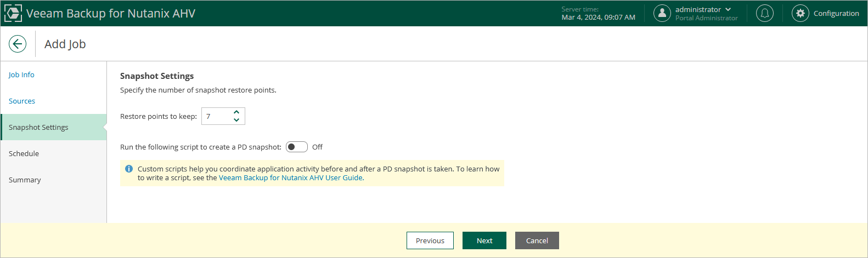This screenshot has height=258, width=868.
Task: Expand the administrator account dropdown chevron
Action: [728, 9]
